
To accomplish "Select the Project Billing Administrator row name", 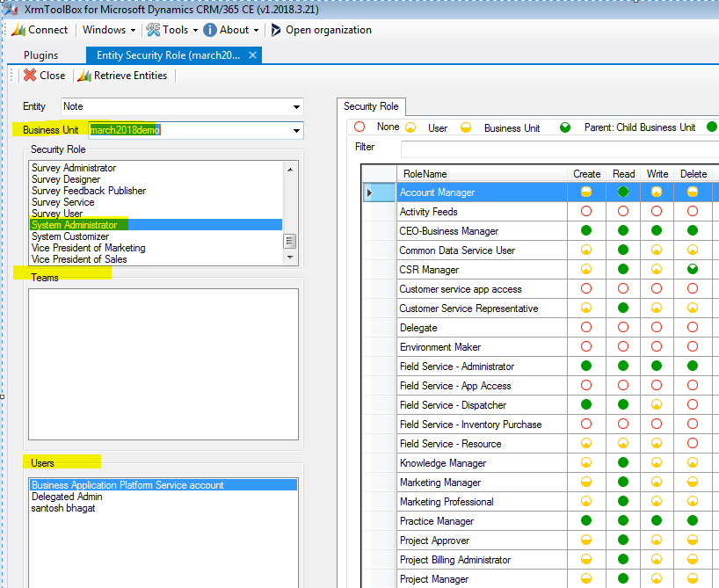I will (455, 560).
